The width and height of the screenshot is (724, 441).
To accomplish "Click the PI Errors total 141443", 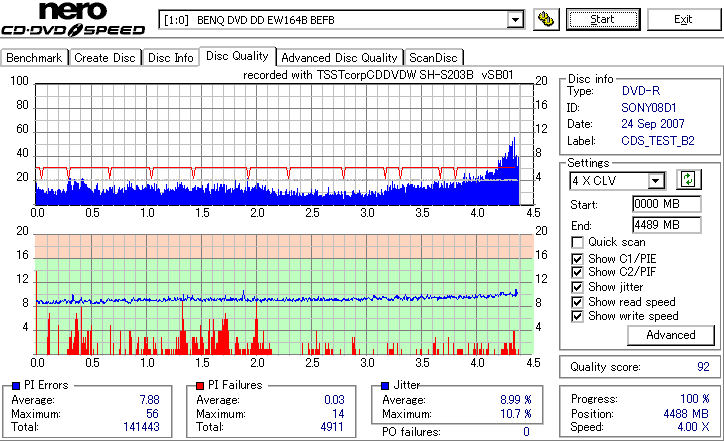I will coord(141,427).
